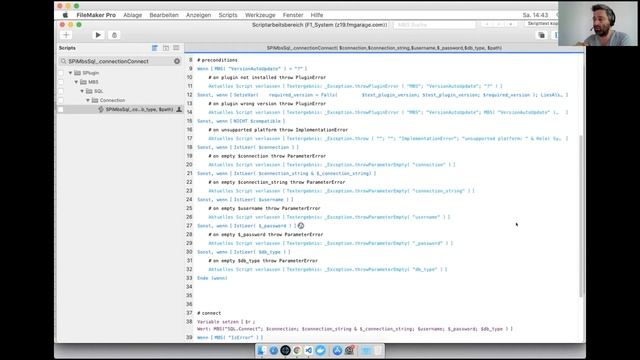
Task: Run the script with the play button
Action: pos(98,35)
